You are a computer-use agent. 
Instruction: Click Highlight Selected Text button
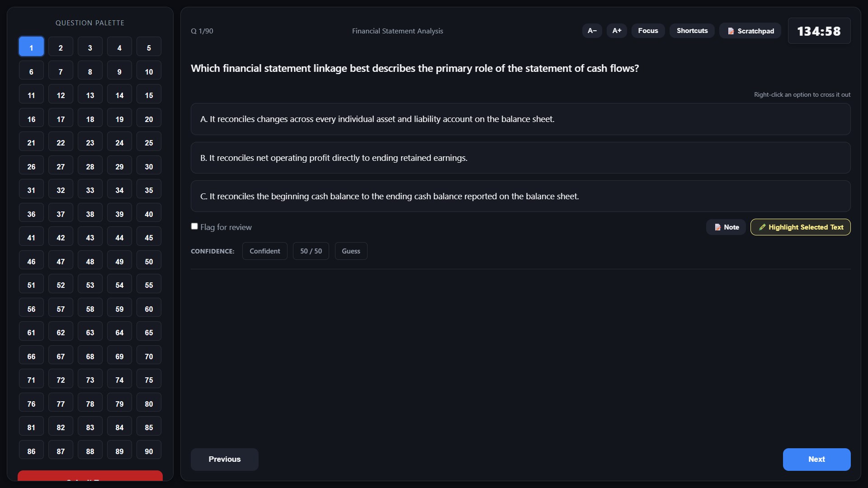801,227
